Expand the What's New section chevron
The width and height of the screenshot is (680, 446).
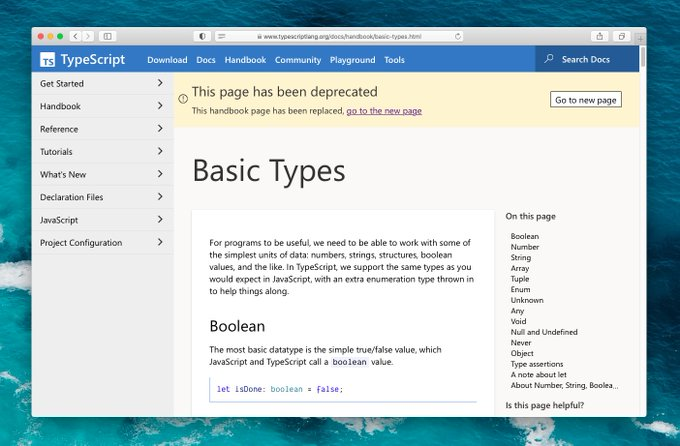click(x=160, y=174)
